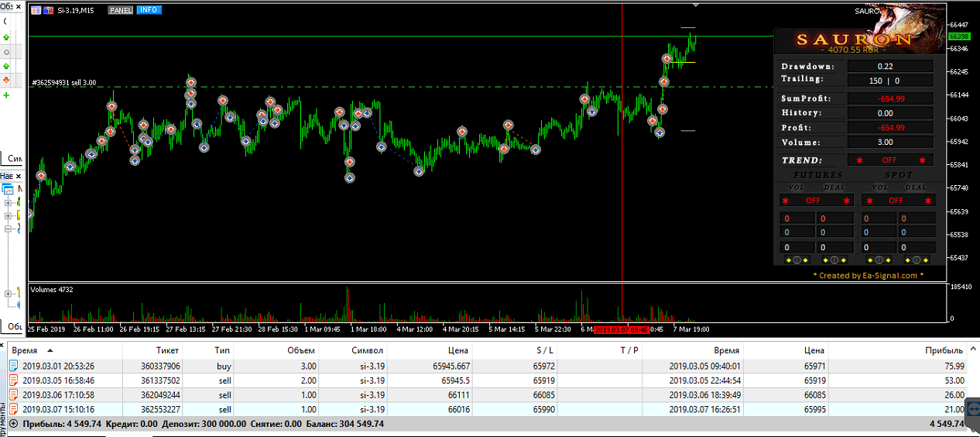This screenshot has width=980, height=437.
Task: Click sell order icon in 362553227 row
Action: coord(13,409)
